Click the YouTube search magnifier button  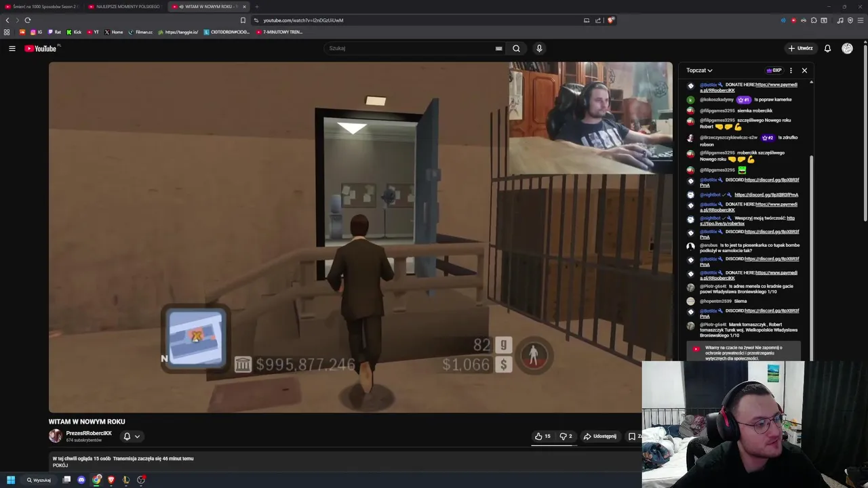pyautogui.click(x=516, y=48)
